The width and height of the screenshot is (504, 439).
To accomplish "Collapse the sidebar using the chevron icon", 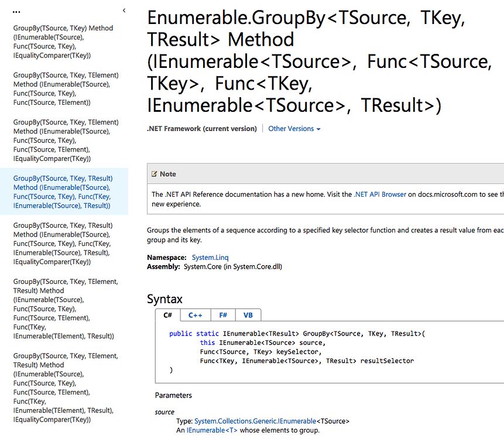I will coord(124,10).
